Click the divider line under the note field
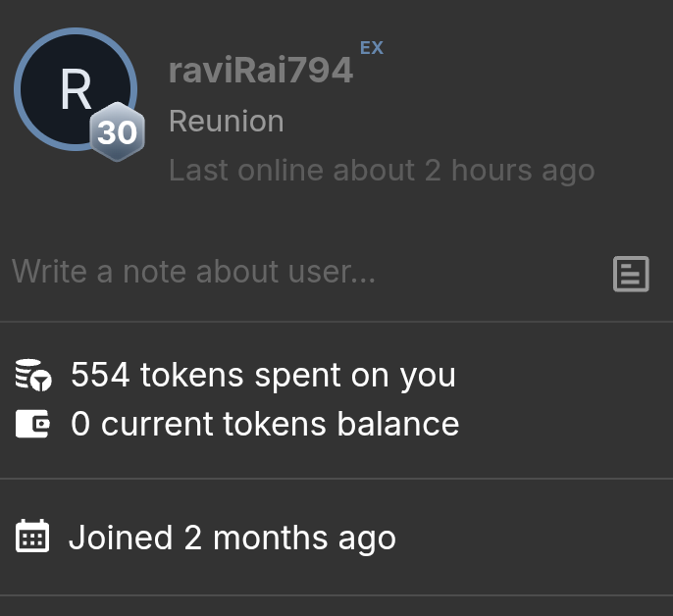This screenshot has width=673, height=616. pos(336,321)
